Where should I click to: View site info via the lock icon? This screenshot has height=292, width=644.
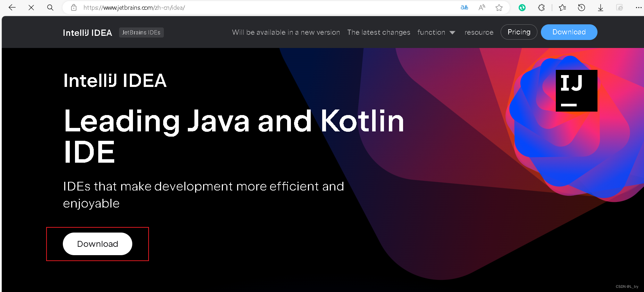(74, 7)
